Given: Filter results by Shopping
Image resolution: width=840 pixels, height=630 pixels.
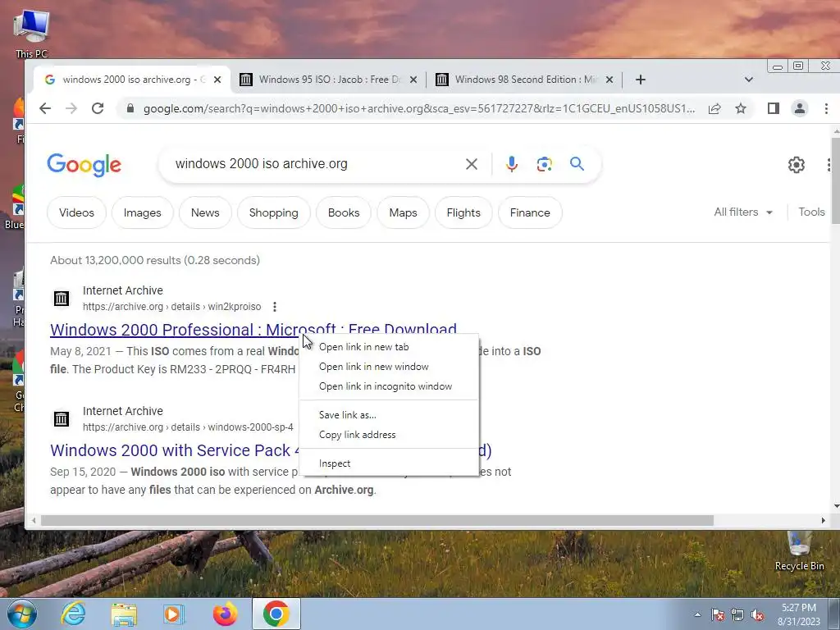Looking at the screenshot, I should [274, 212].
